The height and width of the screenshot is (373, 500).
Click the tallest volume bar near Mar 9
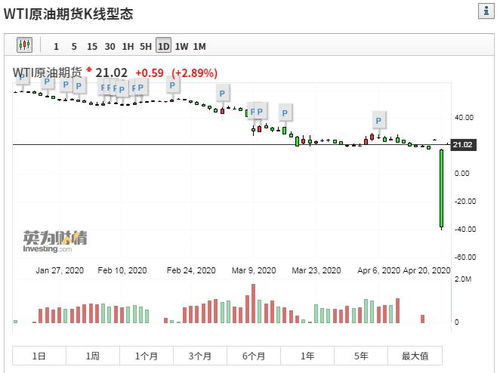point(253,303)
